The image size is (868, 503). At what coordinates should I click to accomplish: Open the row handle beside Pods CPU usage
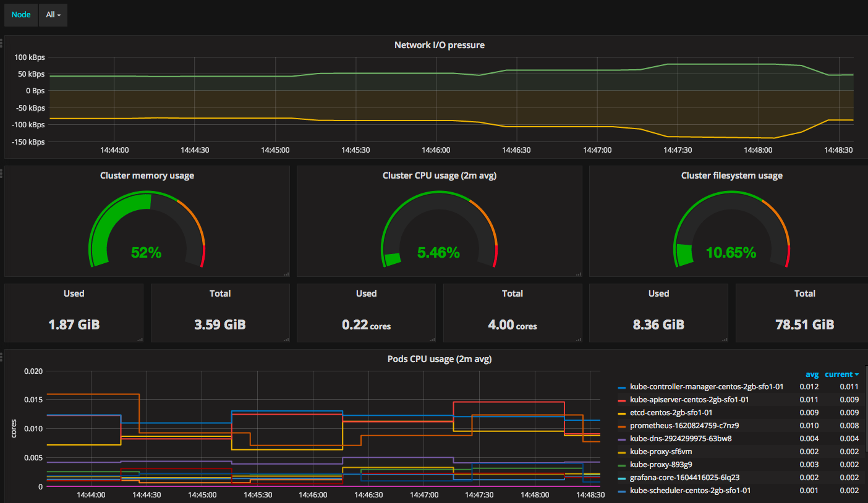pos(2,357)
